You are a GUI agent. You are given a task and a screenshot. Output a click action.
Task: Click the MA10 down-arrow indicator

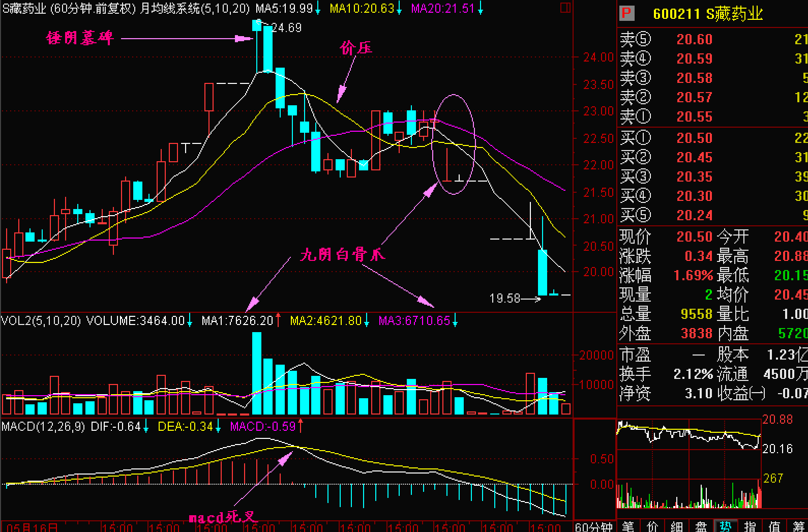tap(399, 9)
